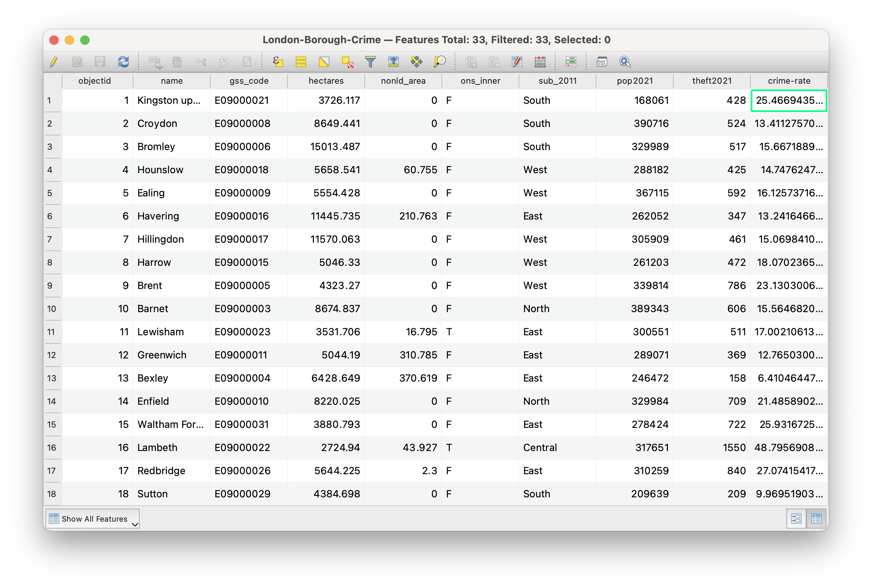Click the dock attribute table icon
Viewport: 872px width, 588px height.
click(602, 62)
